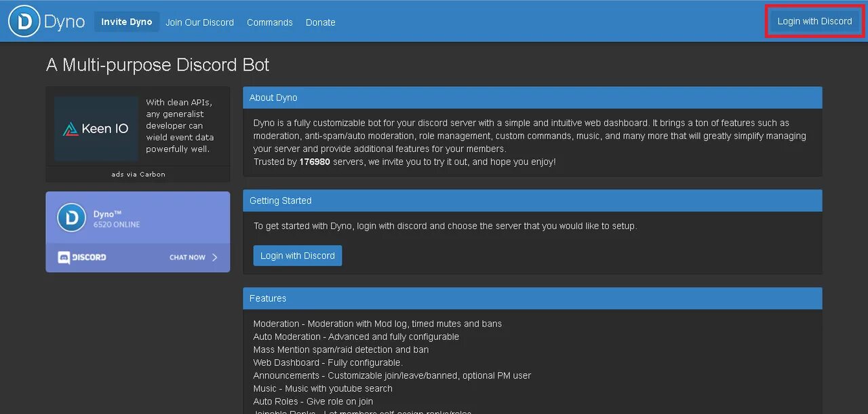Click the Dyno logo icon in navbar
This screenshot has width=868, height=414.
click(x=24, y=21)
